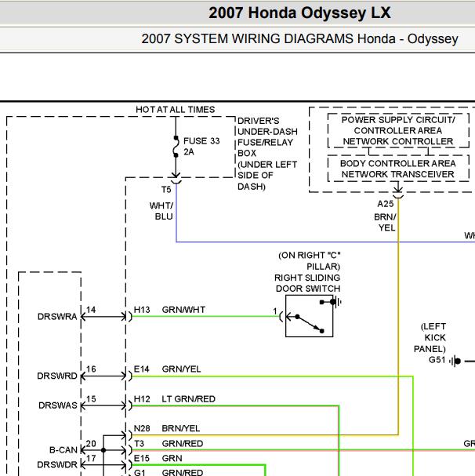Image resolution: width=475 pixels, height=476 pixels.
Task: Click the 'H12' terminal label
Action: point(142,399)
